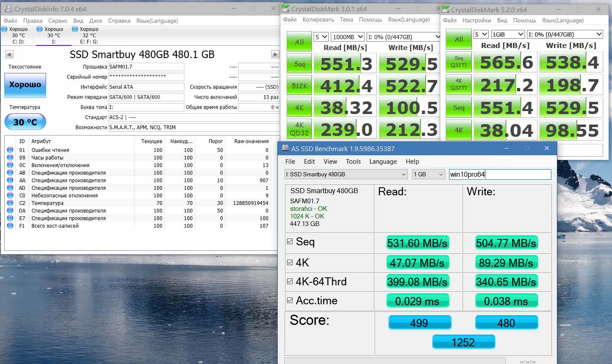Click status orb for attribute C2 temperature
Viewport: 612px width, 364px height.
tap(10, 203)
